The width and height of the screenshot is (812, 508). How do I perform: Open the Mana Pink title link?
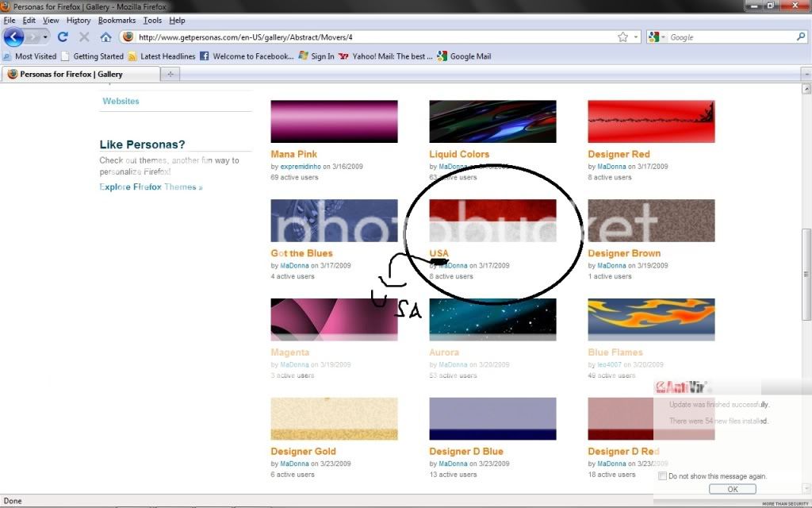pos(293,154)
